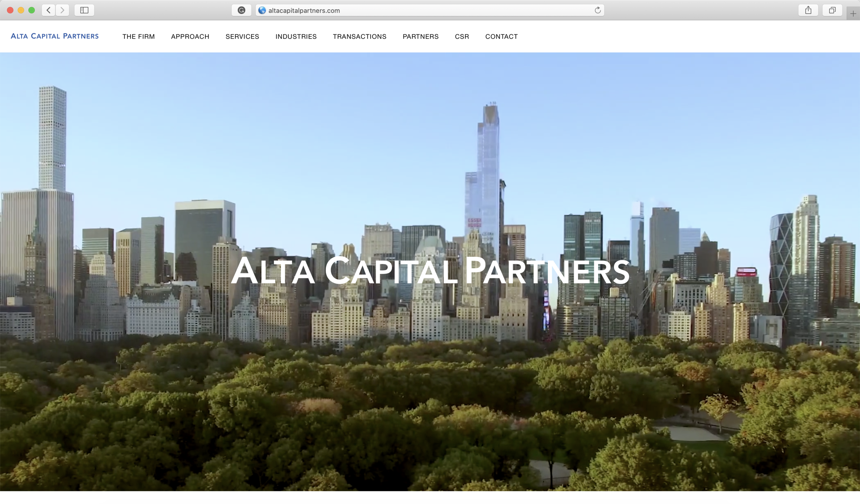
Task: Go to the CONTACT page
Action: (x=501, y=36)
